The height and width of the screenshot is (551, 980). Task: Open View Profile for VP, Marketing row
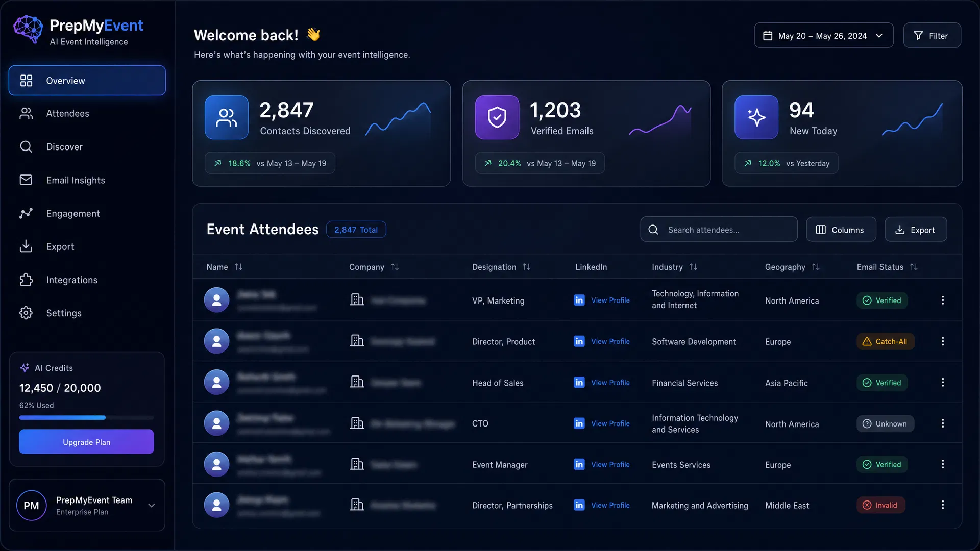tap(610, 300)
